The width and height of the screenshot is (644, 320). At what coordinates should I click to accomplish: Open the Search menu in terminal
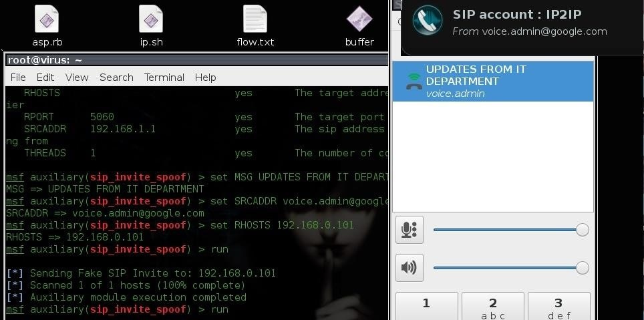coord(116,77)
